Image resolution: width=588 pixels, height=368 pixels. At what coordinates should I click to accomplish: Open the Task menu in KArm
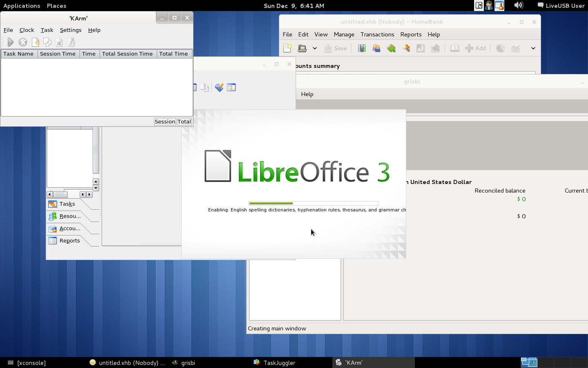(47, 30)
